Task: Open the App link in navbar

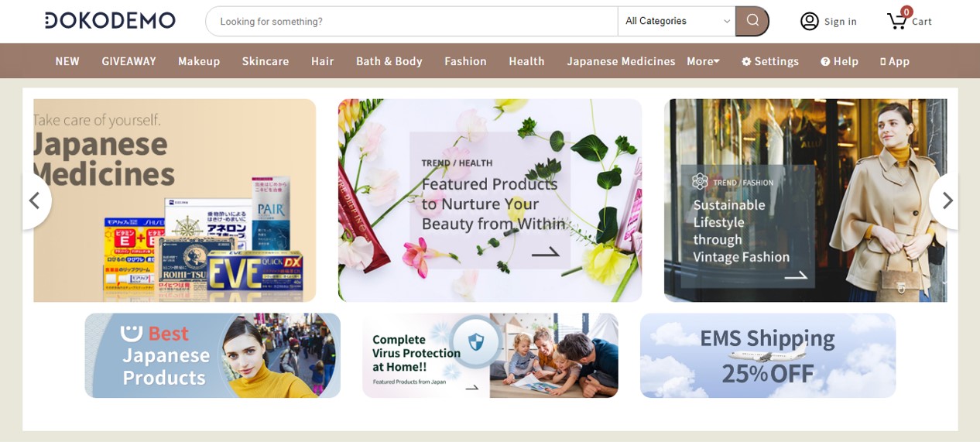Action: tap(895, 61)
